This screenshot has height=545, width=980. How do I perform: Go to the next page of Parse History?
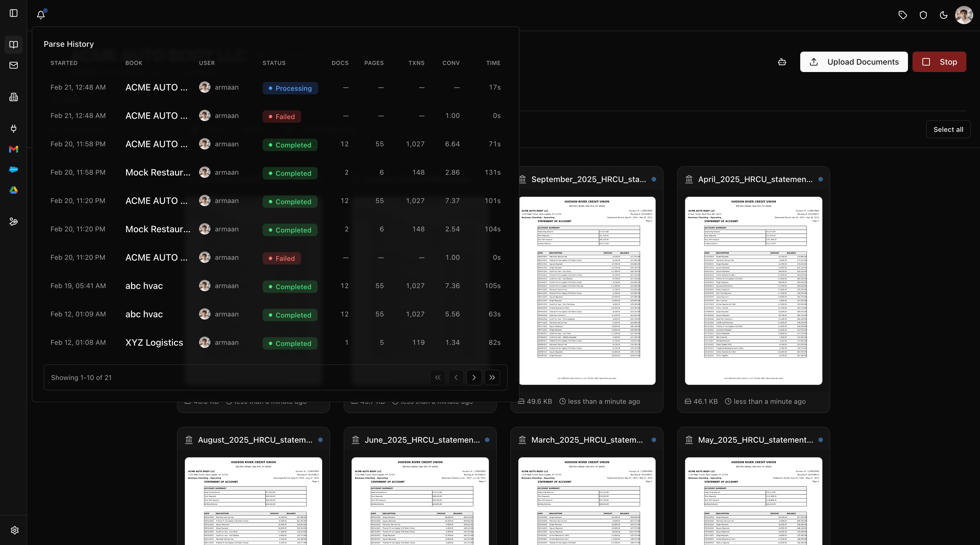[474, 377]
